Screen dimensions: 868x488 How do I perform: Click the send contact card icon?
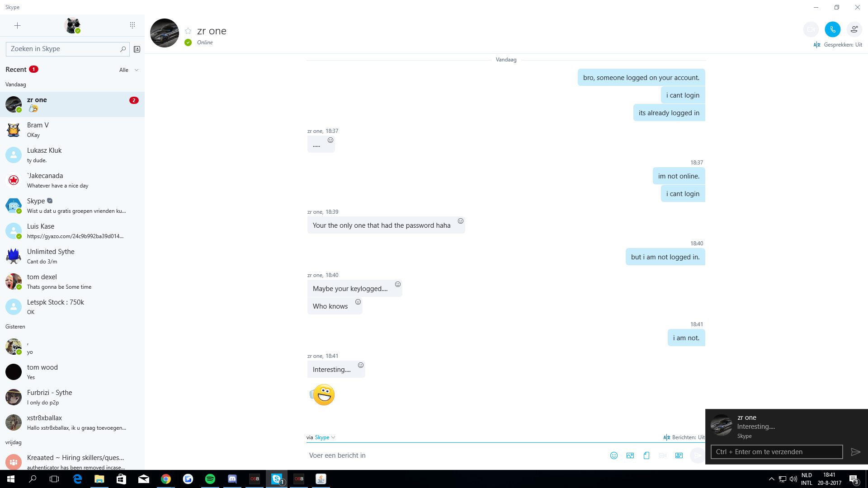(679, 455)
